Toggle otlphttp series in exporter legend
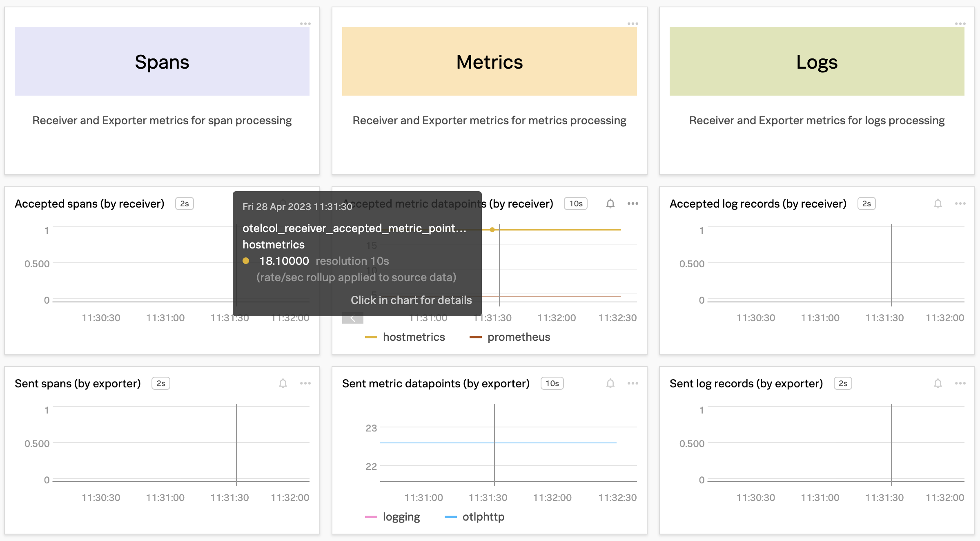 point(483,517)
